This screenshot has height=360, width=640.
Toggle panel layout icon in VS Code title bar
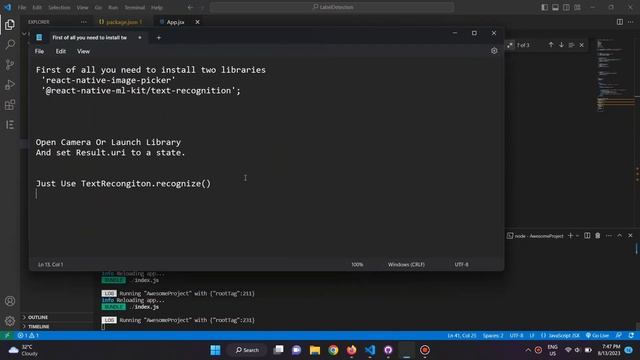coord(556,7)
